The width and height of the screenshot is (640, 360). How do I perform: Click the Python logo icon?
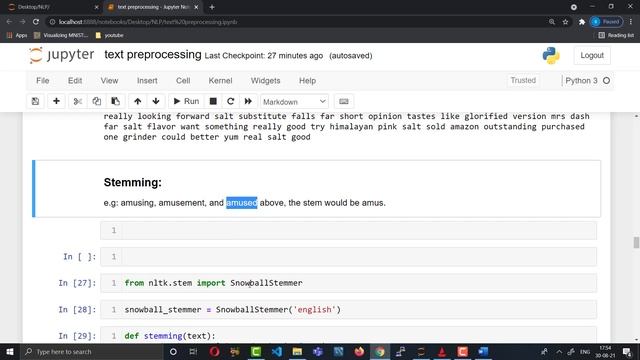point(551,56)
